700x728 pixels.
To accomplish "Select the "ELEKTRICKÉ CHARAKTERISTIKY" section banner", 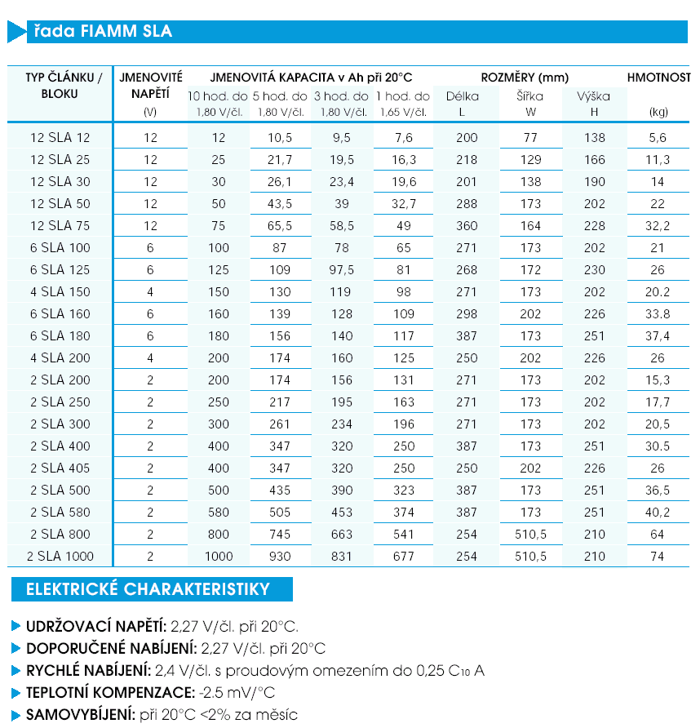I will click(151, 588).
